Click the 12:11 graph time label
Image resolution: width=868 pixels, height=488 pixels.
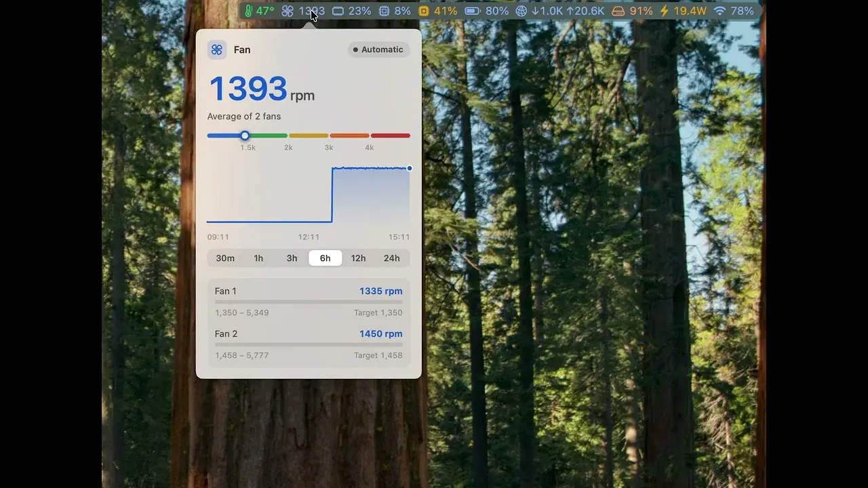click(309, 237)
